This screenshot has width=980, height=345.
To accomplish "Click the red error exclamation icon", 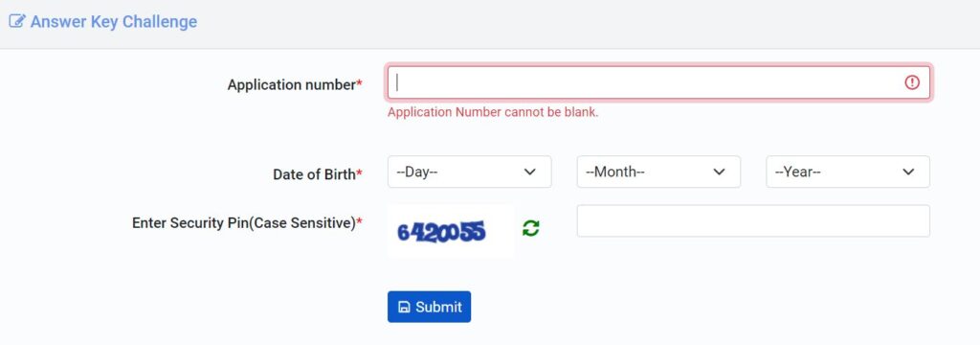I will [x=912, y=82].
